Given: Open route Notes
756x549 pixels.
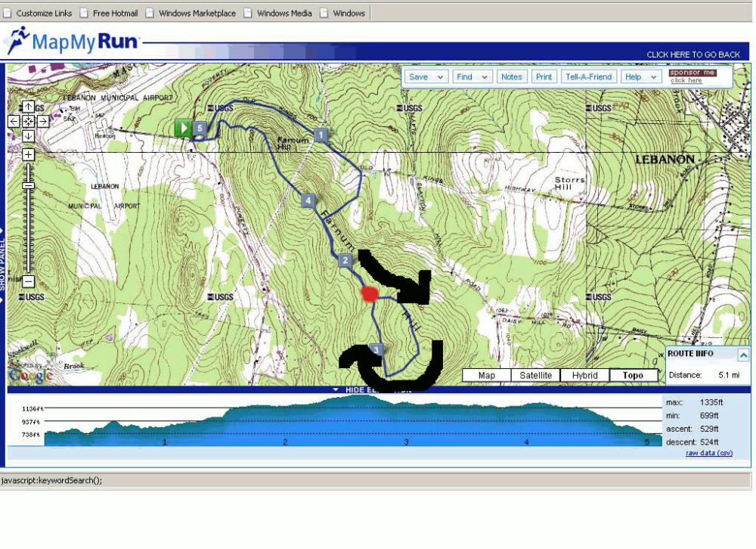Looking at the screenshot, I should 512,76.
